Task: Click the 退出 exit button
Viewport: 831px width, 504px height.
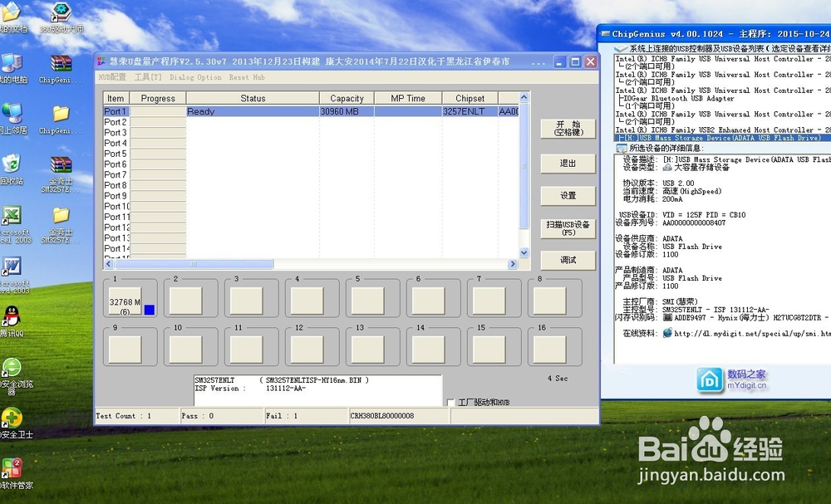Action: tap(568, 164)
